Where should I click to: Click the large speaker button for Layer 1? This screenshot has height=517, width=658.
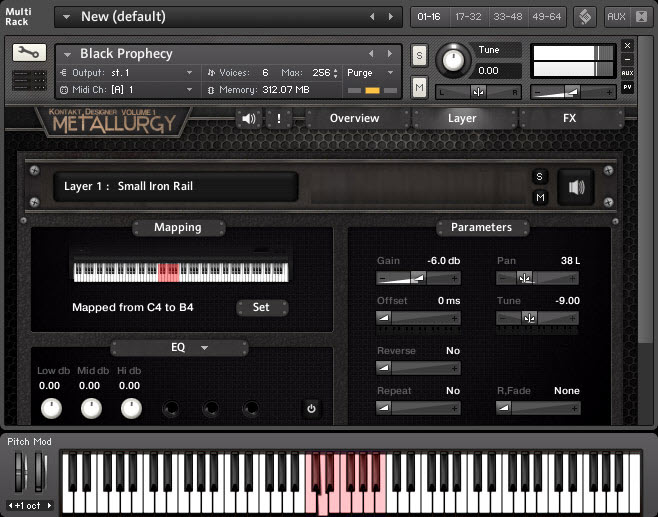pos(576,186)
